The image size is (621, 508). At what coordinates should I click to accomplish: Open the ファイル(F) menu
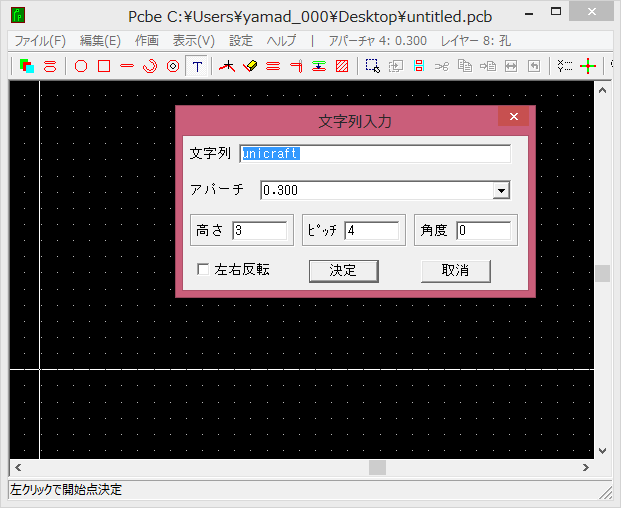[40, 41]
